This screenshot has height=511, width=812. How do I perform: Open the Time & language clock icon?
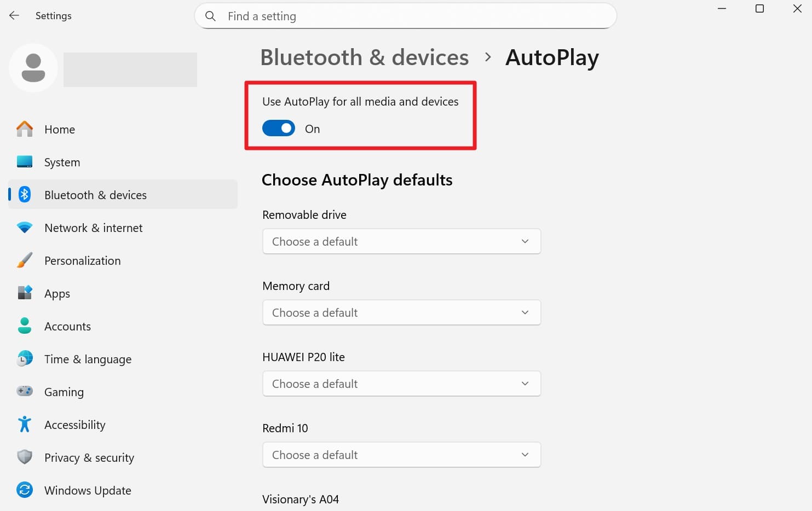point(24,358)
